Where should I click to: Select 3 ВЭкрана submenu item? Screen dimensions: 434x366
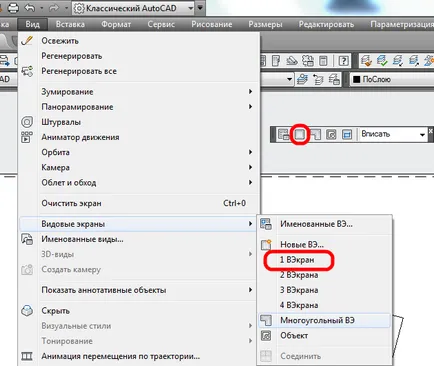325,290
